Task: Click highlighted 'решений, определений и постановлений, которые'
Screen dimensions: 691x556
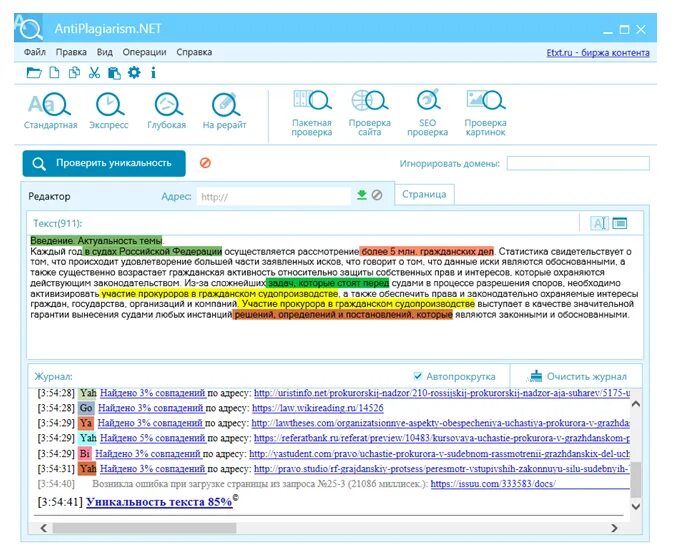Action: tap(343, 315)
